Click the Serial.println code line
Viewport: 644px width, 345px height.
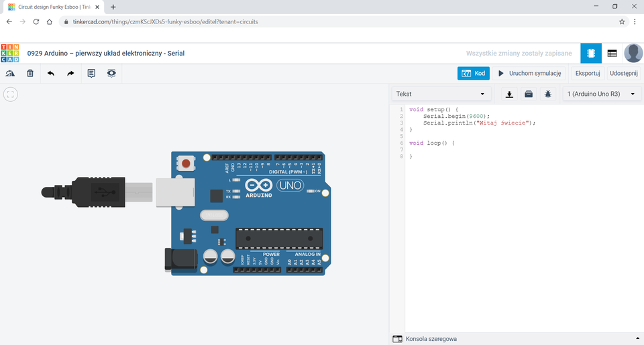[479, 123]
